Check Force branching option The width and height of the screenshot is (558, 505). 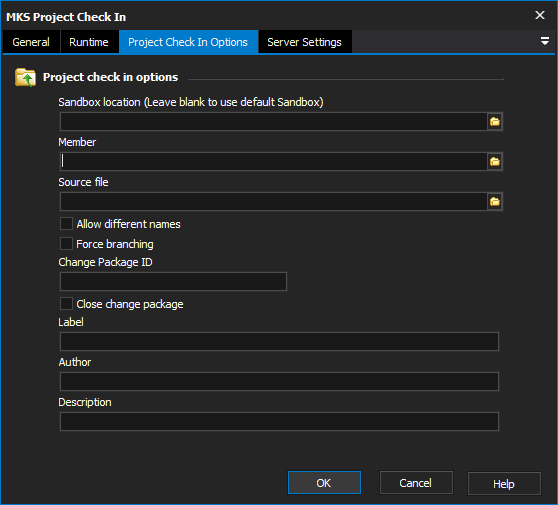tap(67, 244)
